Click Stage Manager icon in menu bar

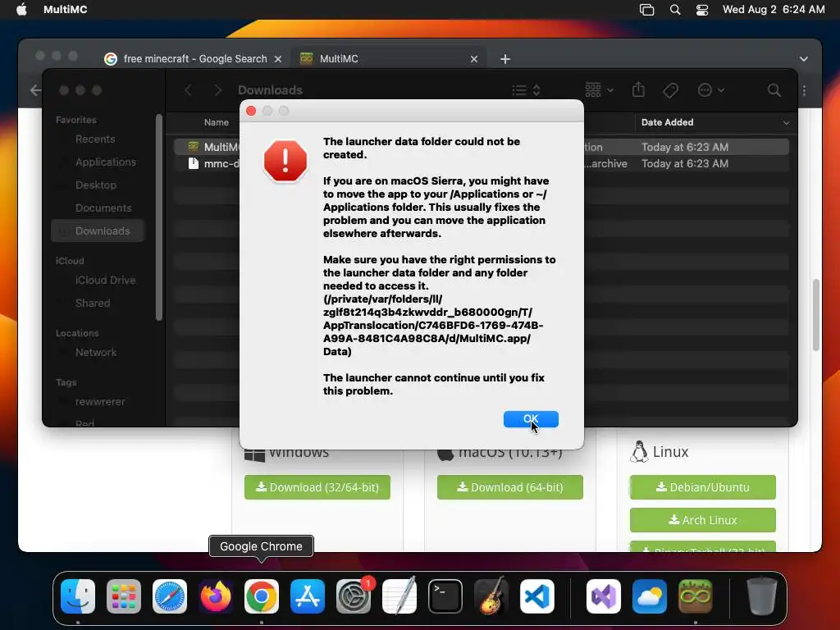coord(646,10)
